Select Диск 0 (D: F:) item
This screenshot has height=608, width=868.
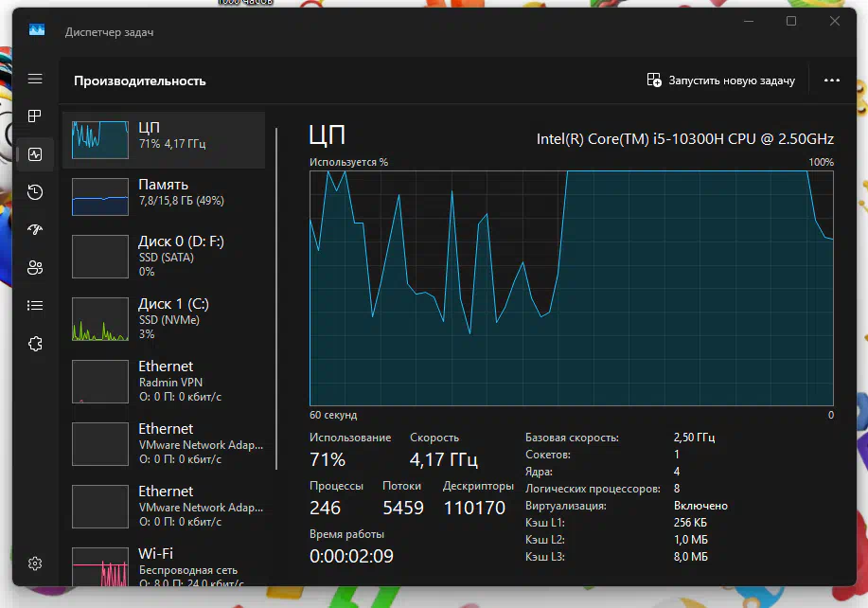[x=164, y=256]
